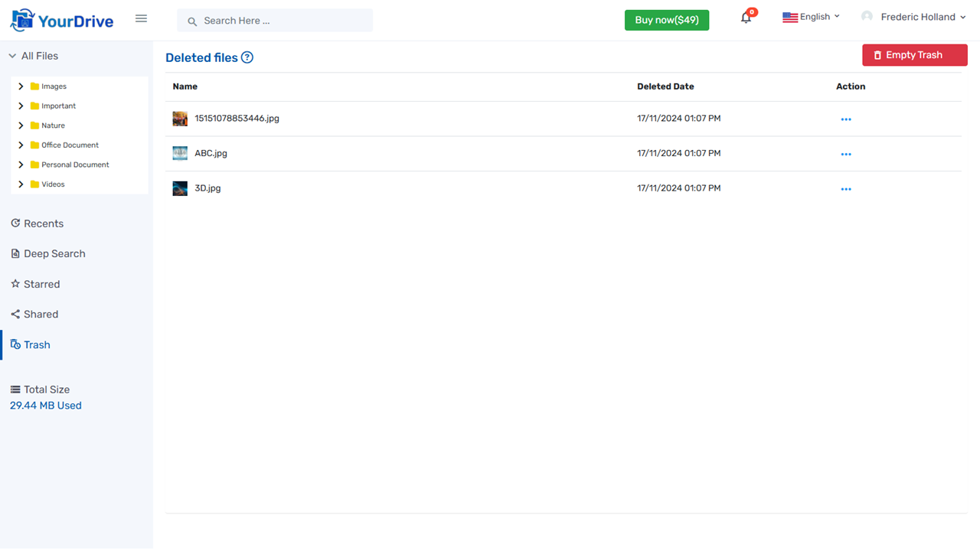
Task: Open the actions menu for ABC.jpg
Action: [846, 153]
